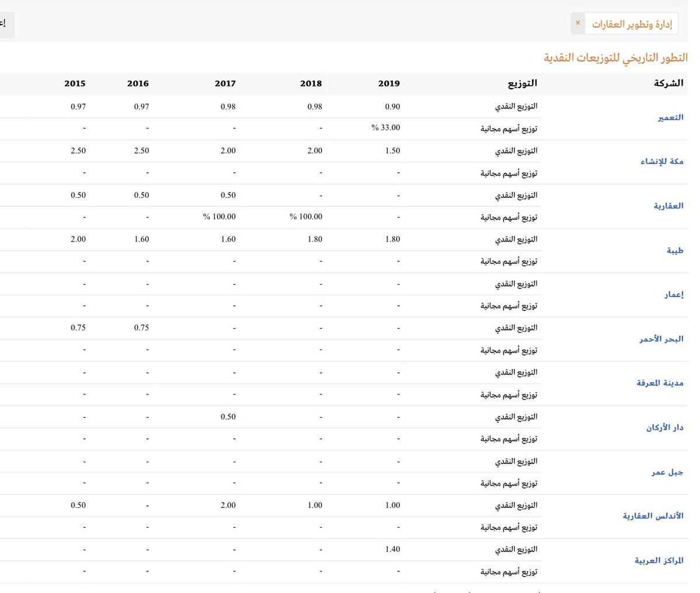Click التوزيع النقدي label in التعمير row

(x=516, y=107)
